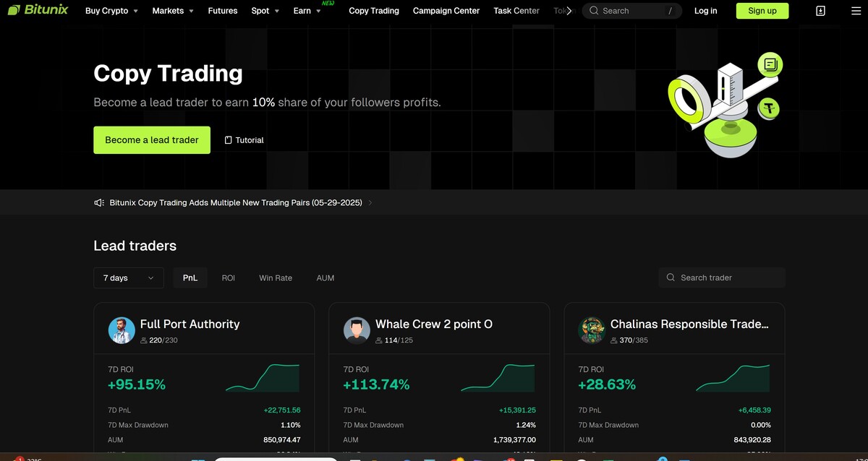
Task: Click into the Search trader field
Action: coord(722,277)
